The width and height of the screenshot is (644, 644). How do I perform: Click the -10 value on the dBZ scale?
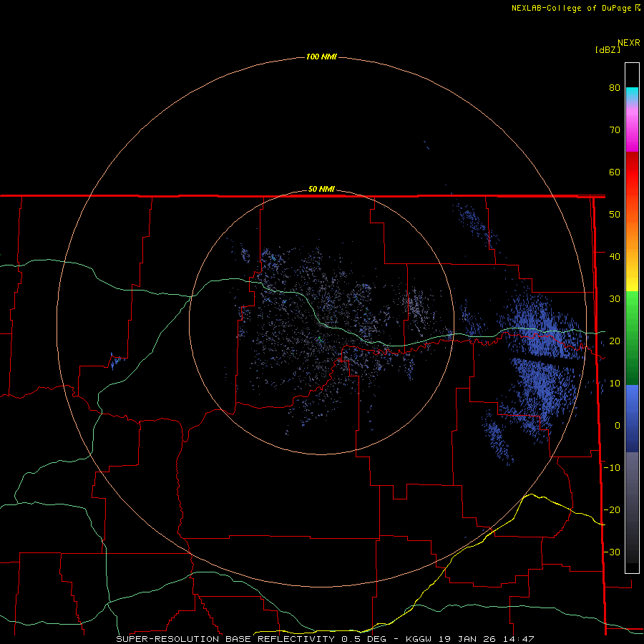click(x=612, y=468)
